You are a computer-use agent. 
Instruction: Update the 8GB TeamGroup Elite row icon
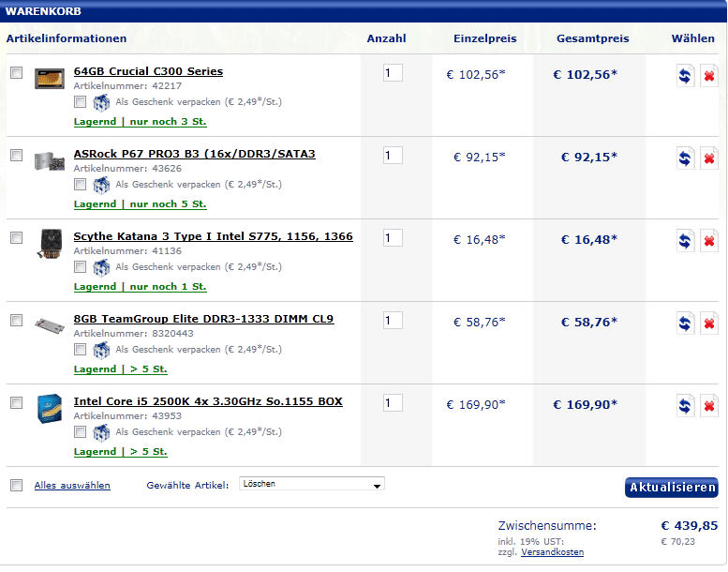(686, 324)
